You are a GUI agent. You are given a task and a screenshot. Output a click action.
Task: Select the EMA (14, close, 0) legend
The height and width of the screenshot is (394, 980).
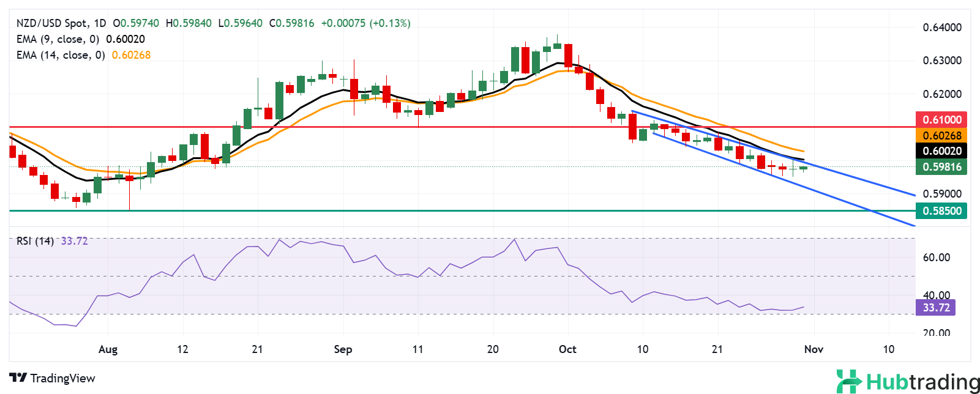[x=61, y=55]
